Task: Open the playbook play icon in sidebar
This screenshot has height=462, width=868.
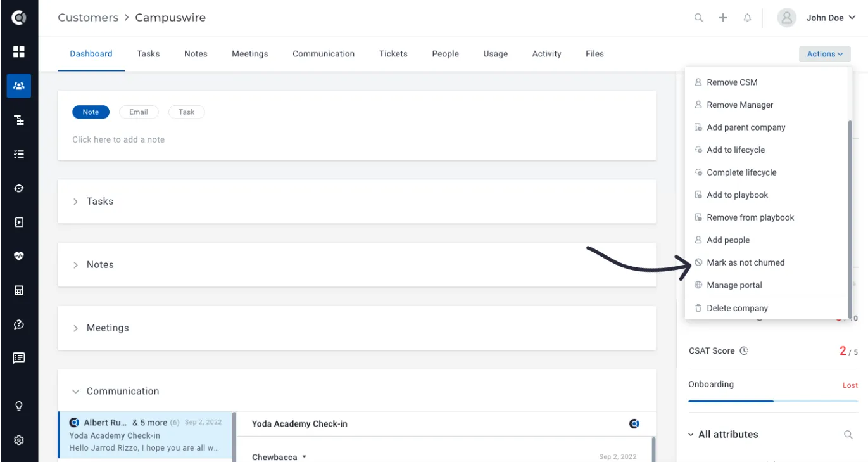Action: coord(19,222)
